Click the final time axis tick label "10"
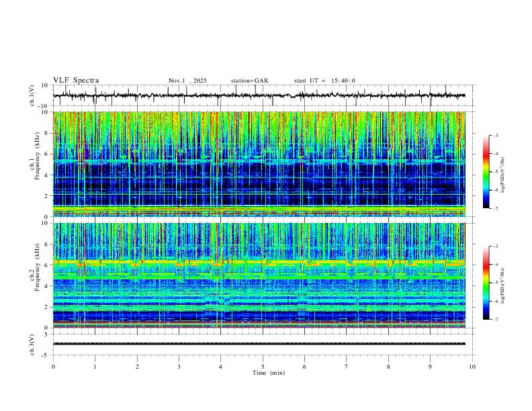 472,367
